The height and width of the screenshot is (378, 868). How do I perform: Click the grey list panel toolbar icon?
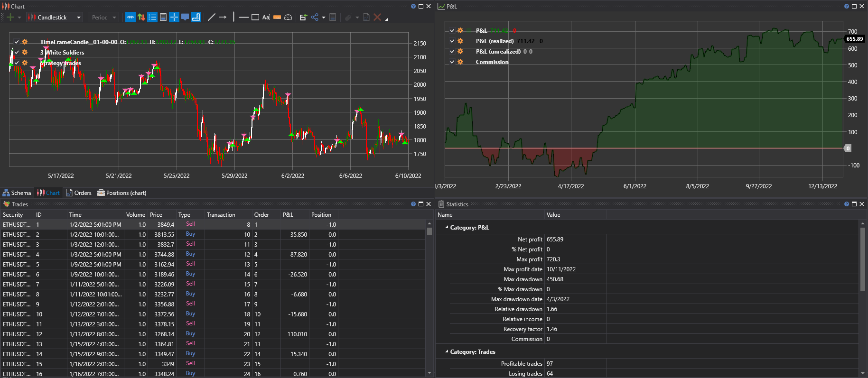click(333, 17)
